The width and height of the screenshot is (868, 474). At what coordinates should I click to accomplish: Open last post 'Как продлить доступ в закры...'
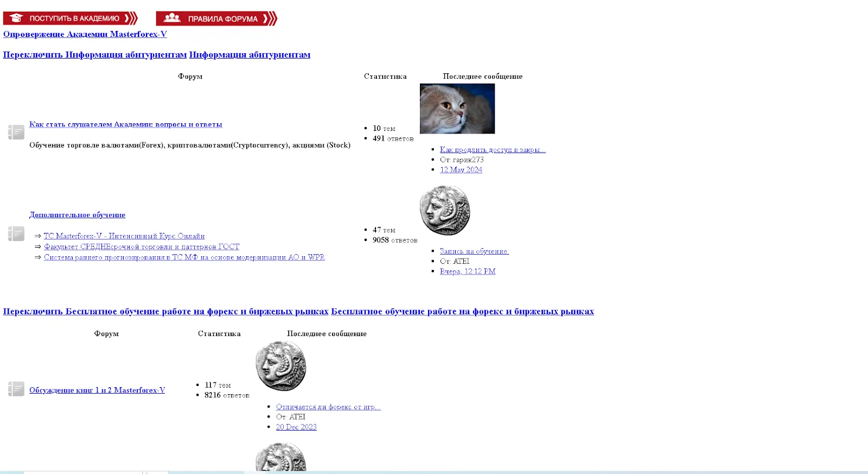click(x=493, y=150)
